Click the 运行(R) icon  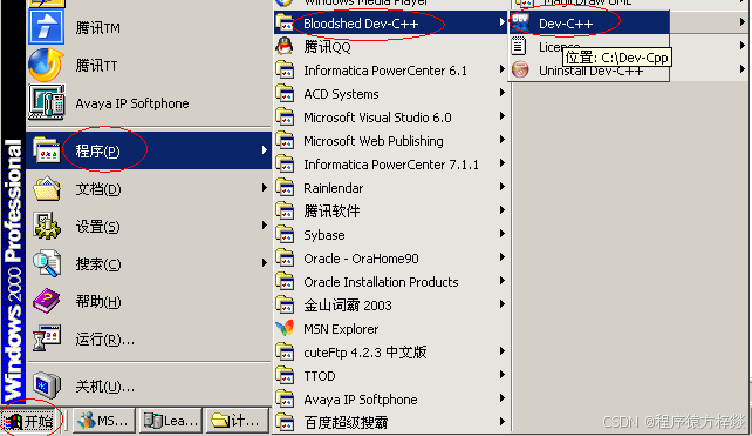(47, 339)
